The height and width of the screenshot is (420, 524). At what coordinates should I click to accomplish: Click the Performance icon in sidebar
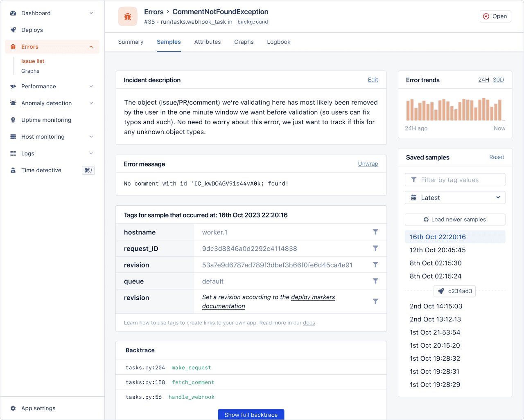(x=13, y=86)
